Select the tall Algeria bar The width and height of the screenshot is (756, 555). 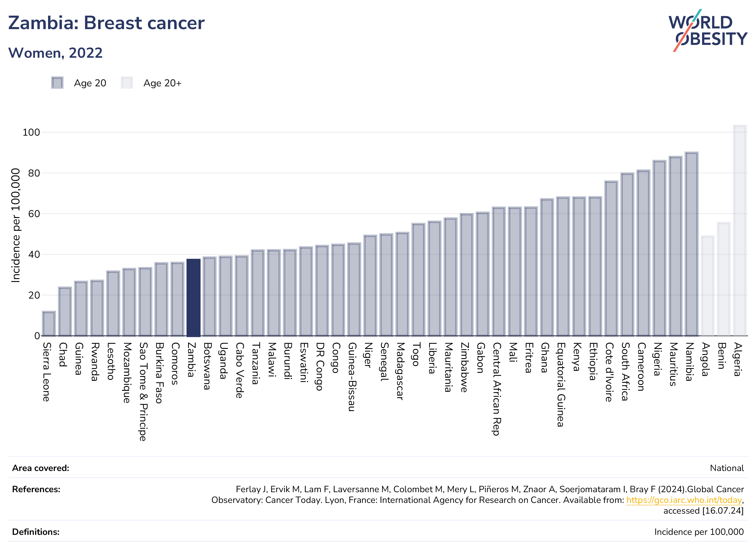click(x=740, y=230)
